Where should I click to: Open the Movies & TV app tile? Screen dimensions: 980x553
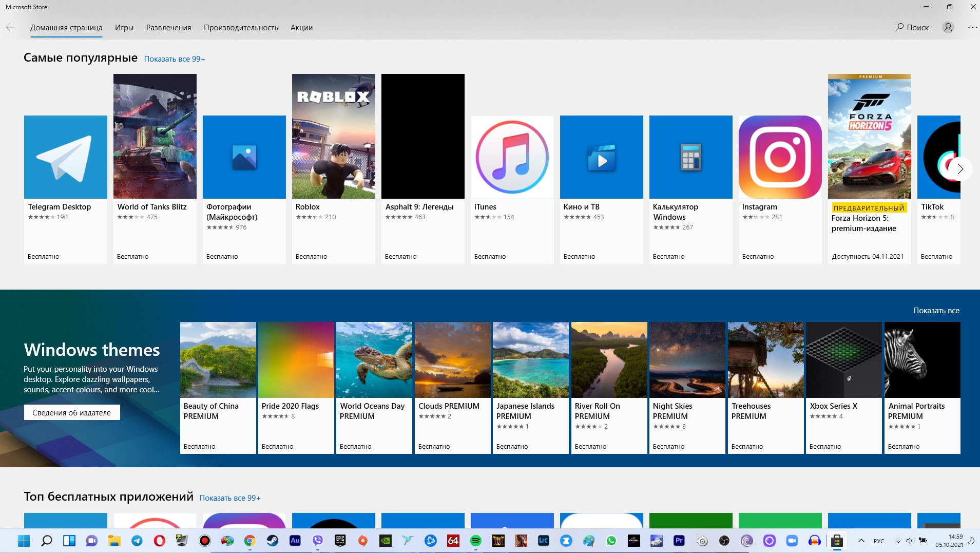(601, 157)
